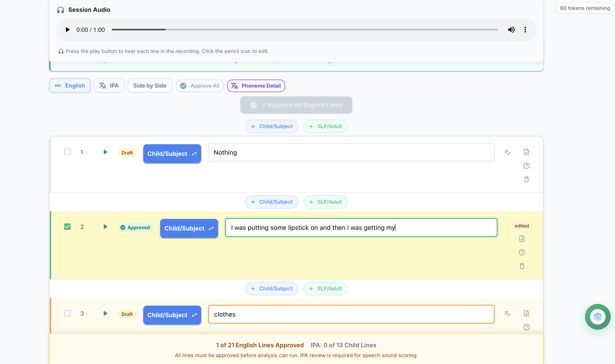615x364 pixels.
Task: Swap speaker on line 2 Child/Subject button
Action: point(189,228)
